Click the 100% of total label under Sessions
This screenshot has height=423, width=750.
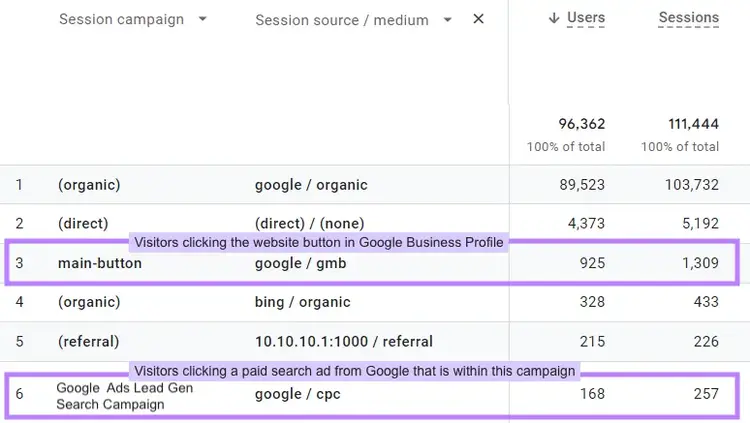(680, 147)
